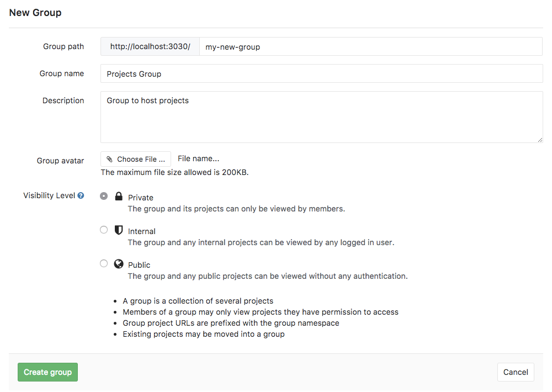552x392 pixels.
Task: Click the New Group page heading
Action: (x=35, y=12)
